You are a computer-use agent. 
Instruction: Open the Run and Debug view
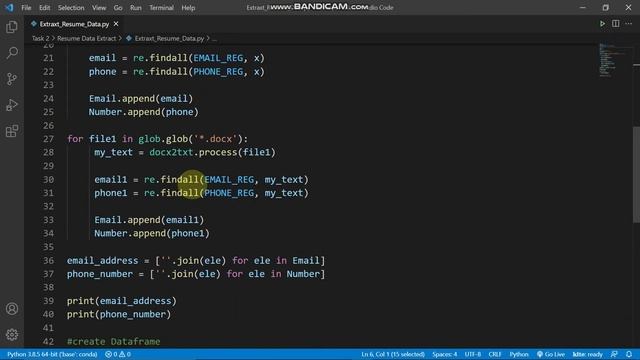click(12, 105)
